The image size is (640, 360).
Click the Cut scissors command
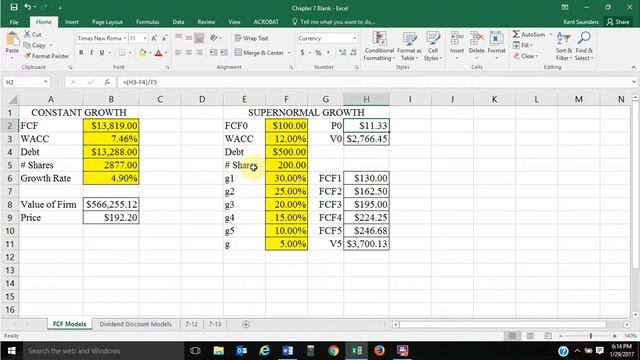33,34
